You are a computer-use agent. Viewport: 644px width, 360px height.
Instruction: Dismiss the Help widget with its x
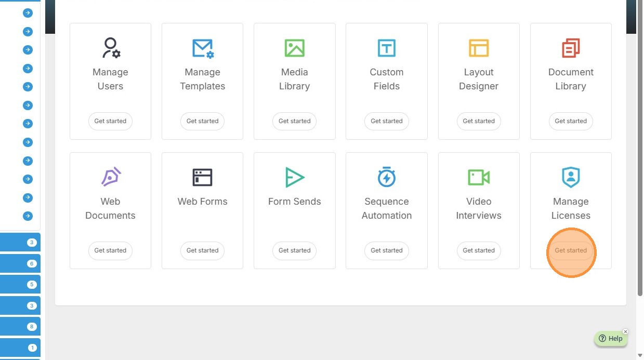[x=625, y=331]
